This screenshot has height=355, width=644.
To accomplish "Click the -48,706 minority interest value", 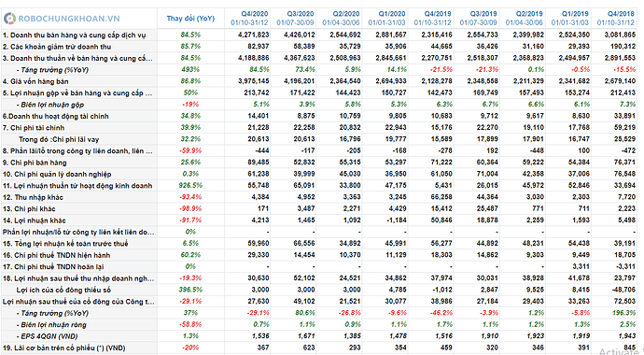I will (623, 291).
